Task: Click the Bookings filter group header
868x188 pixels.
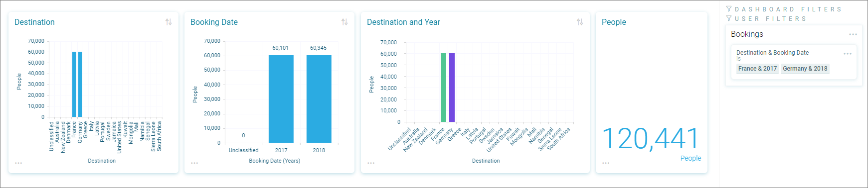Action: point(747,34)
